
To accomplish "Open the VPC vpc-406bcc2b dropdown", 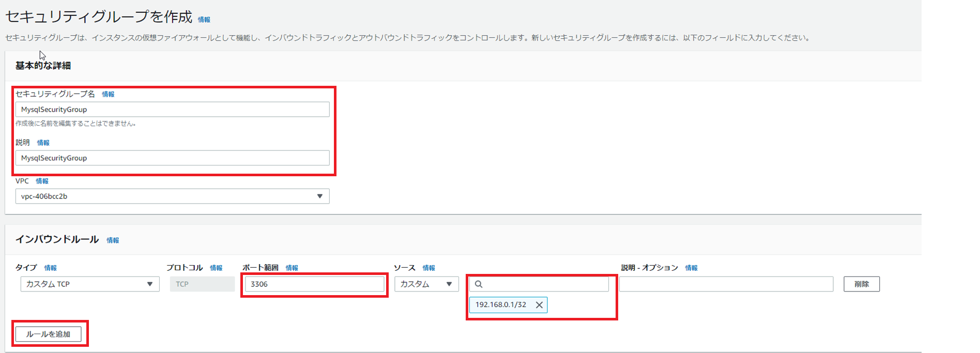I will click(172, 196).
